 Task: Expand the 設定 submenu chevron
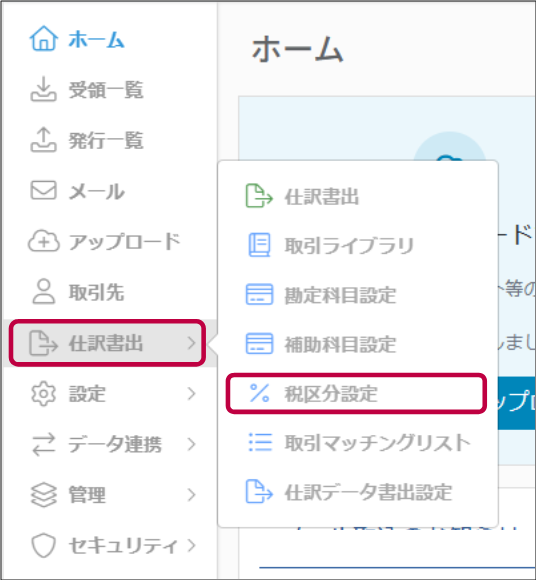pyautogui.click(x=191, y=394)
